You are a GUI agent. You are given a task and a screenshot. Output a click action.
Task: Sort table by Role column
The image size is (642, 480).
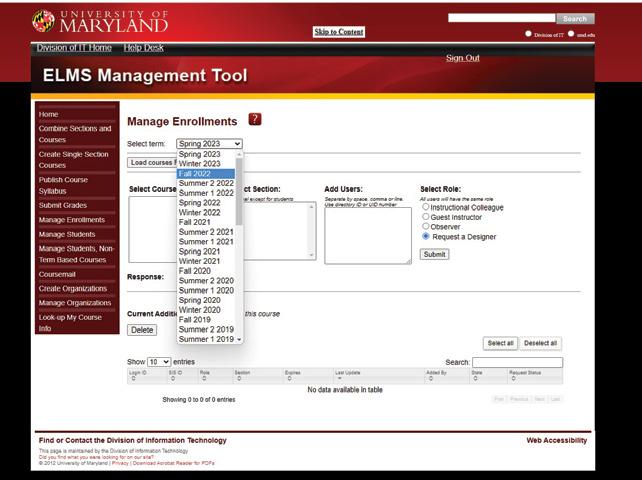click(215, 376)
